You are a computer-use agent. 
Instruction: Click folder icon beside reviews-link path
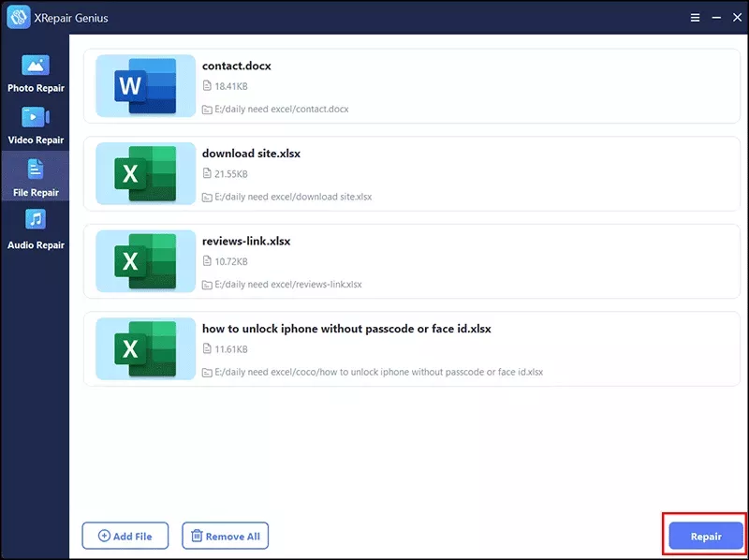click(207, 286)
